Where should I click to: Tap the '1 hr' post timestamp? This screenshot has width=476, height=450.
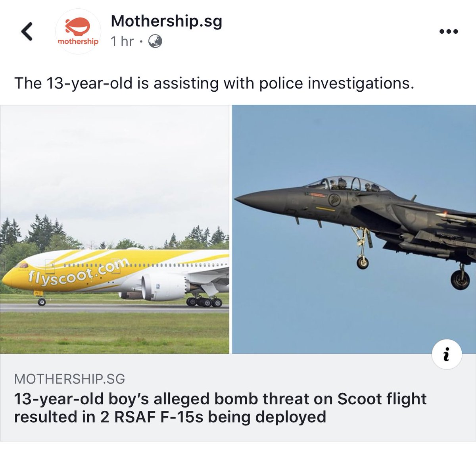click(x=122, y=41)
